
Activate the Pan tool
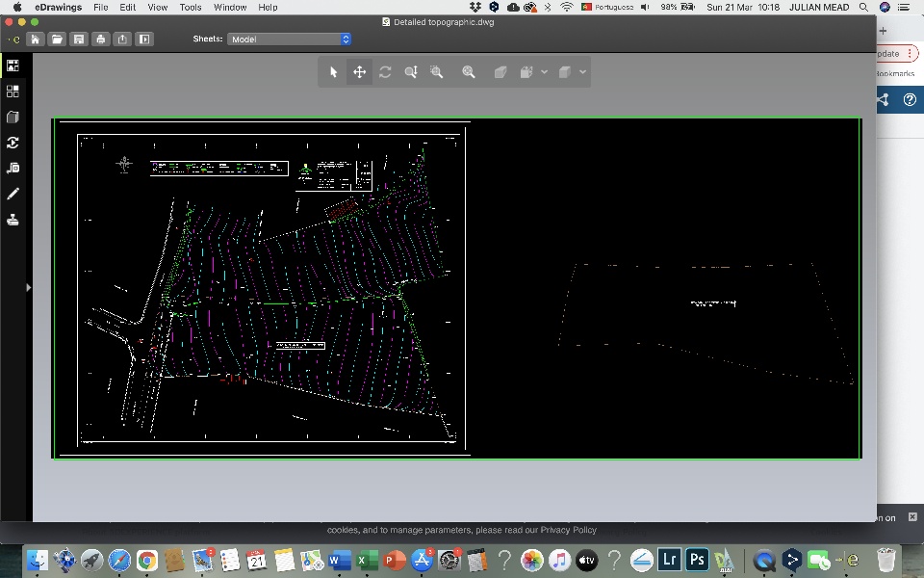tap(359, 72)
